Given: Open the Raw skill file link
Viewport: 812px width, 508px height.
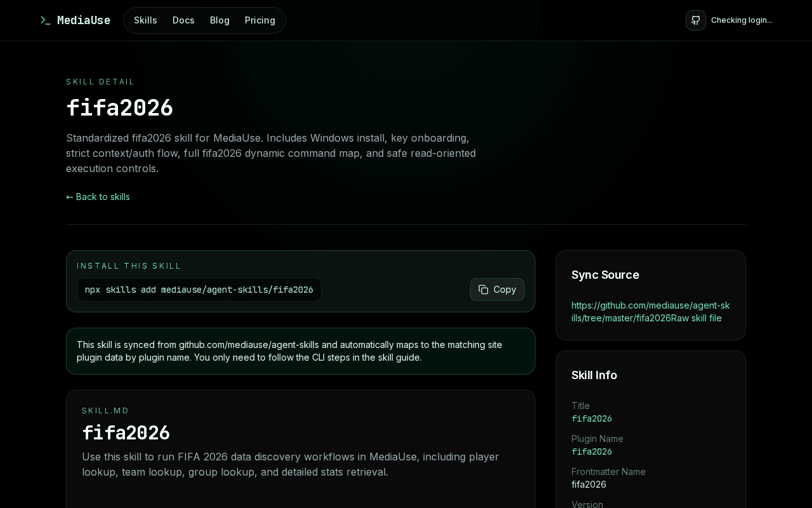Looking at the screenshot, I should (697, 318).
